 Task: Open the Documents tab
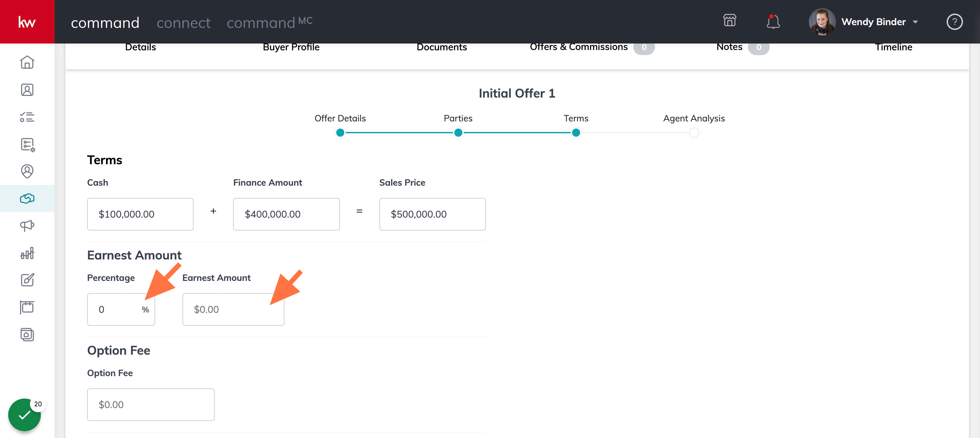pos(442,47)
